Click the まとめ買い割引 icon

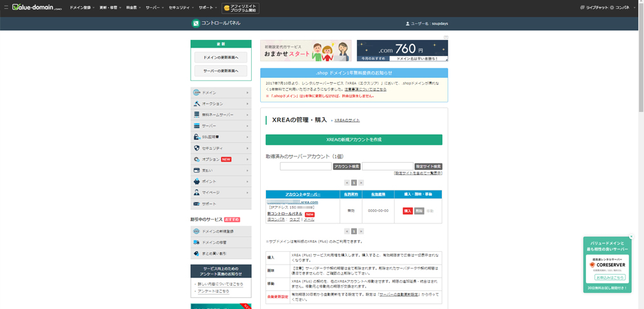click(x=196, y=254)
